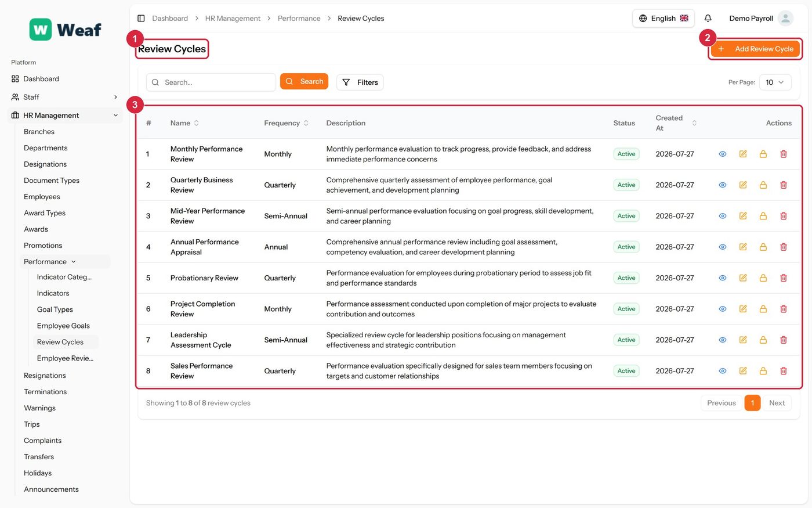Click the Next pagination button
Viewport: 812px width, 508px height.
[x=777, y=403]
